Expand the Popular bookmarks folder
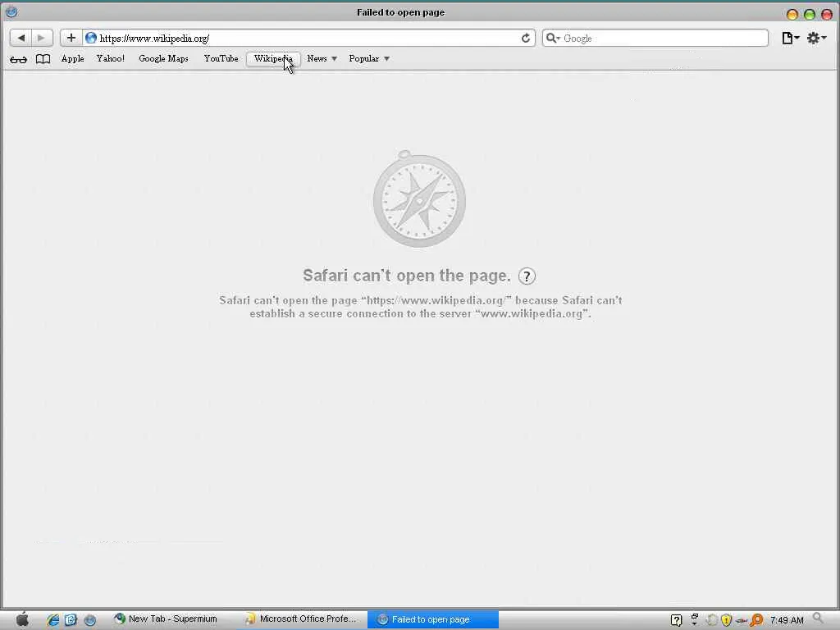 [x=369, y=58]
